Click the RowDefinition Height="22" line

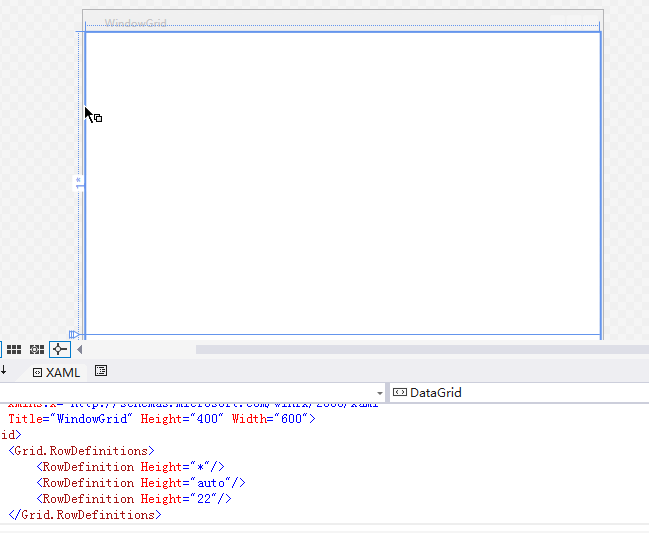pyautogui.click(x=134, y=499)
